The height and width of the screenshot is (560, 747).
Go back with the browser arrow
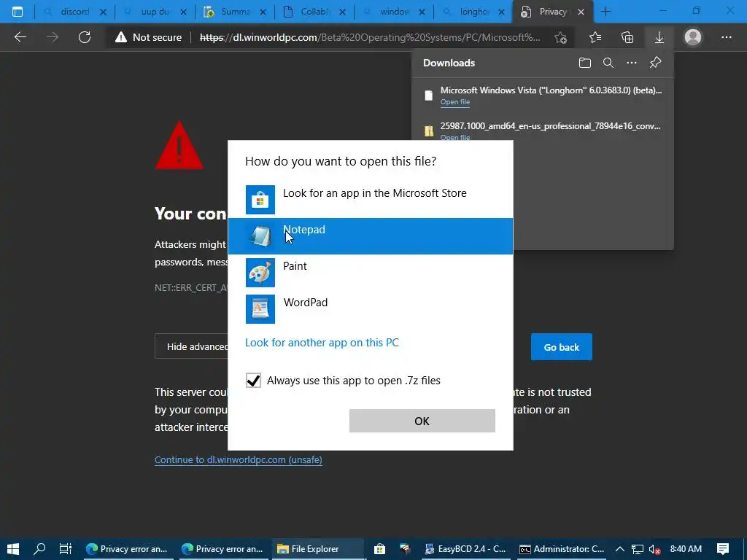pos(20,37)
